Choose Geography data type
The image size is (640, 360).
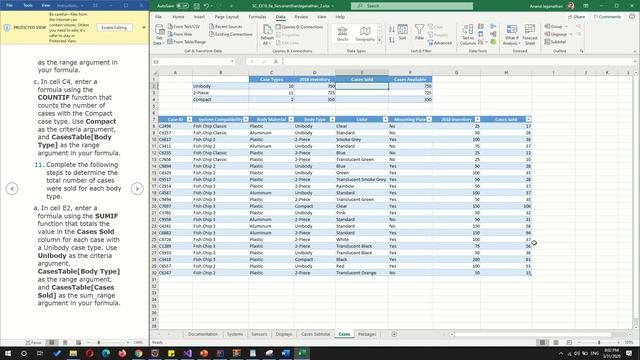click(x=365, y=33)
